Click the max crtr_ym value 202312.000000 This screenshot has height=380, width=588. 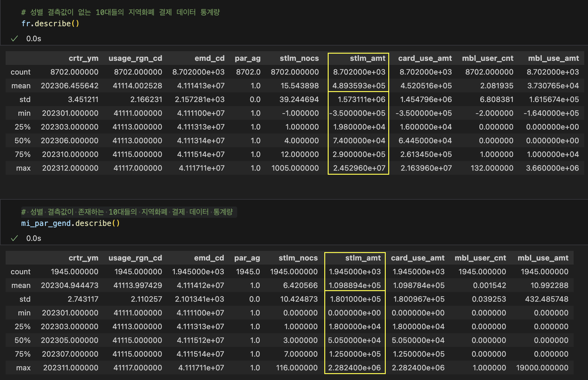point(71,168)
